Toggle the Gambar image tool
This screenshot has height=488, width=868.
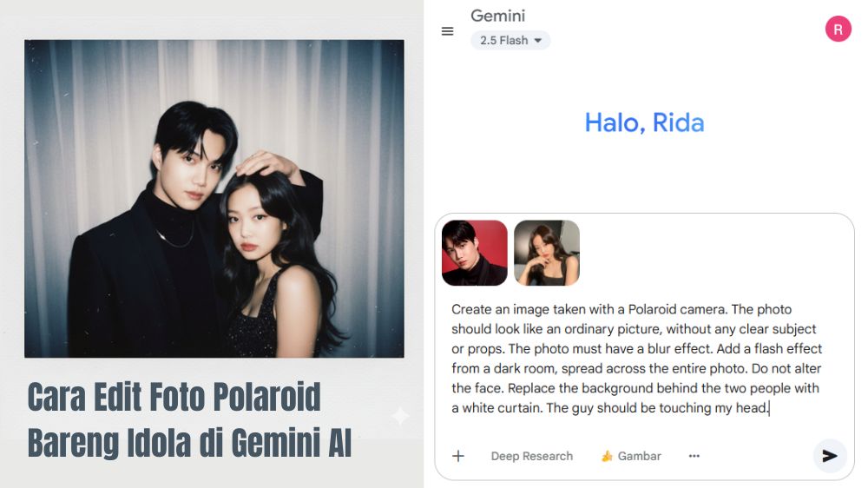631,456
